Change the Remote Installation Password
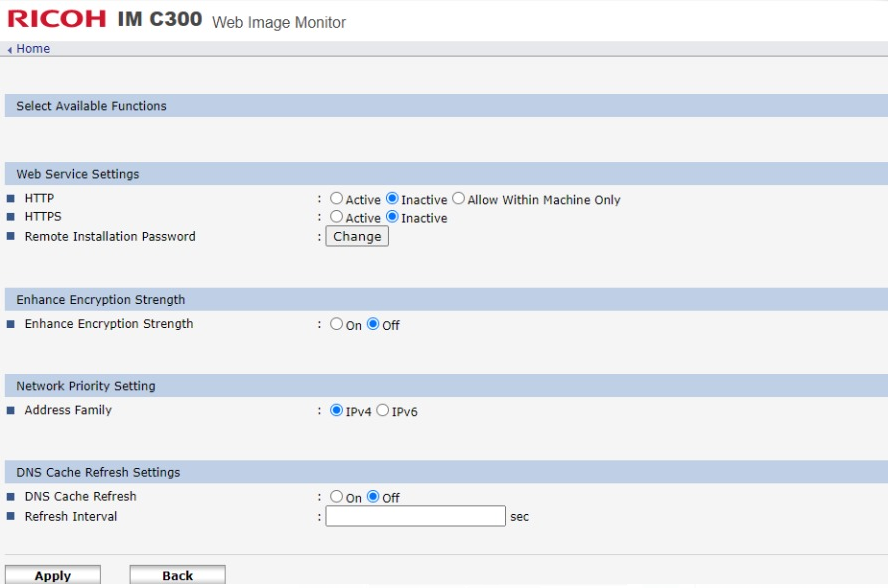The height and width of the screenshot is (588, 888). [357, 236]
